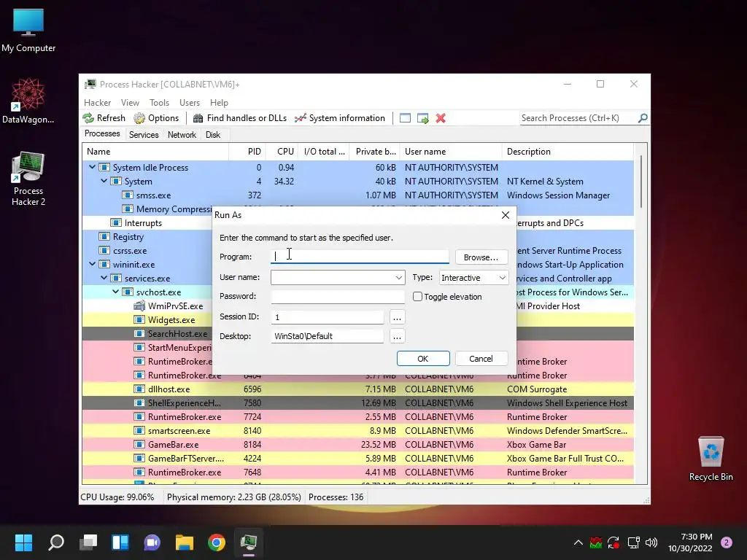Click the Search Processes field
This screenshot has height=560, width=747.
pyautogui.click(x=578, y=118)
